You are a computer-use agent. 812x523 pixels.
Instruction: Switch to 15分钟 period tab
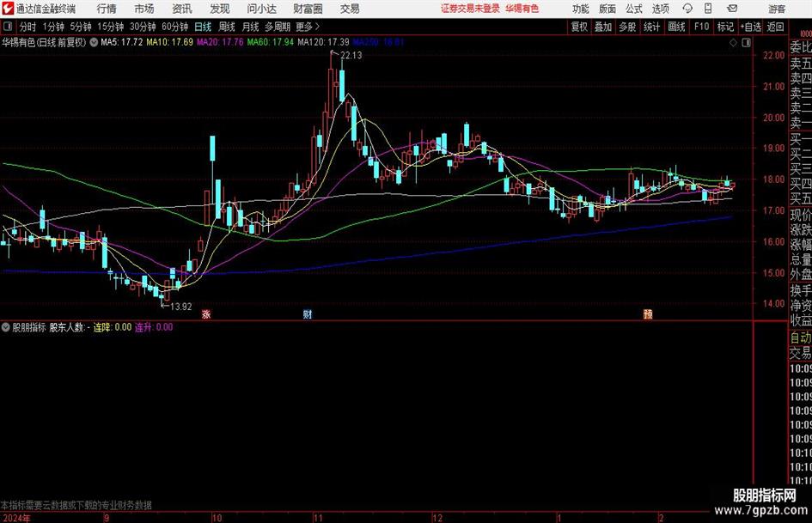[x=110, y=27]
